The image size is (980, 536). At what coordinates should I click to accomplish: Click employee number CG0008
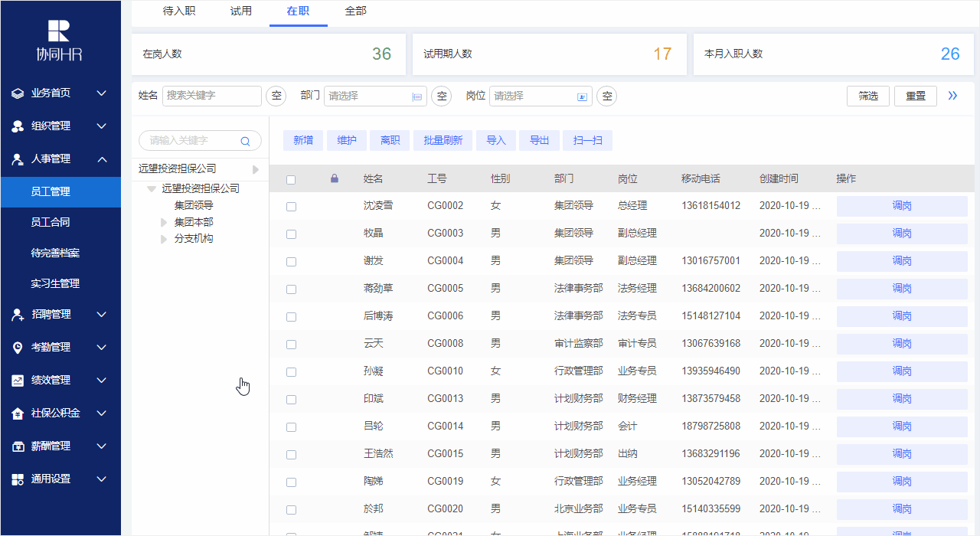[x=445, y=344]
